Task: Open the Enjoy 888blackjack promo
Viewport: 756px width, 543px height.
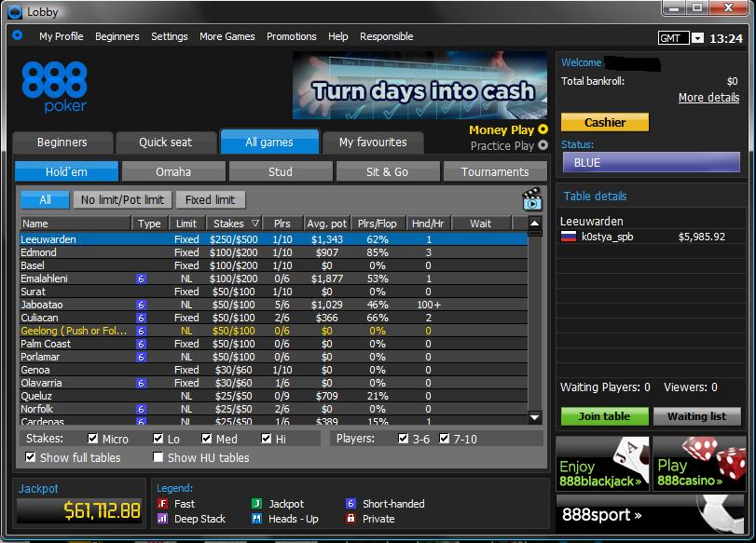Action: 603,464
